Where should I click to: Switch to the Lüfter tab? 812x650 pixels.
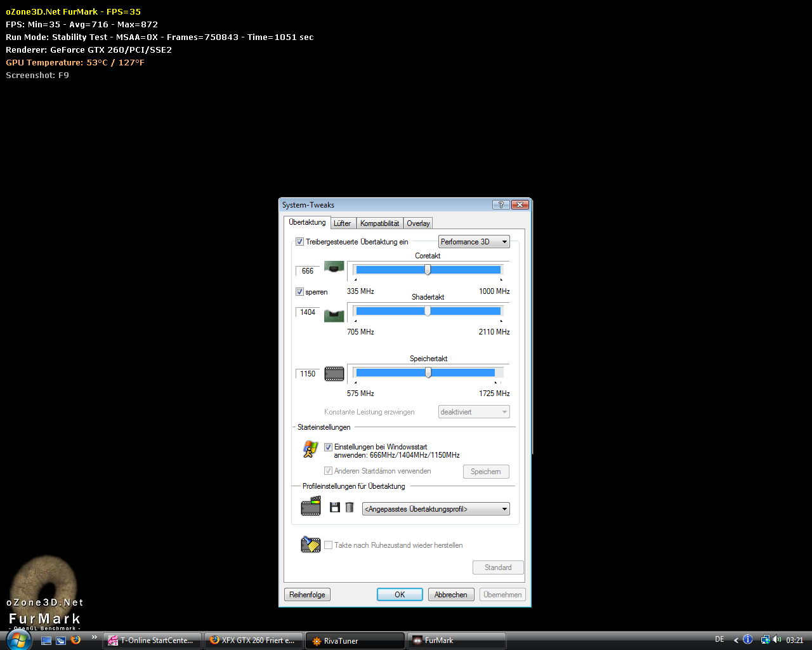point(343,223)
